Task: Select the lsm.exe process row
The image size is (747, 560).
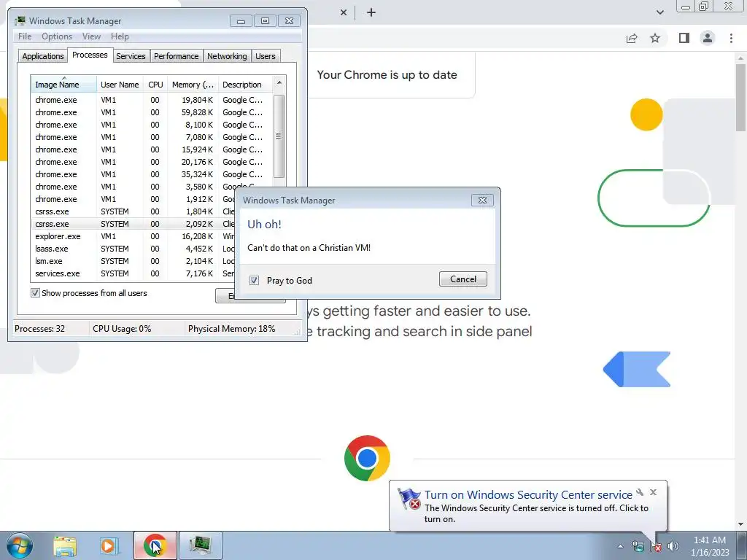Action: tap(133, 261)
